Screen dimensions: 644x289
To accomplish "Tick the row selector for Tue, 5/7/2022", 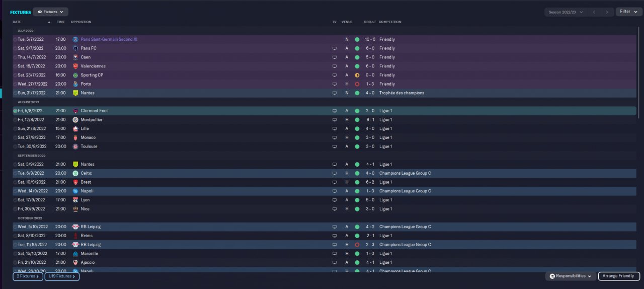I will pos(15,39).
